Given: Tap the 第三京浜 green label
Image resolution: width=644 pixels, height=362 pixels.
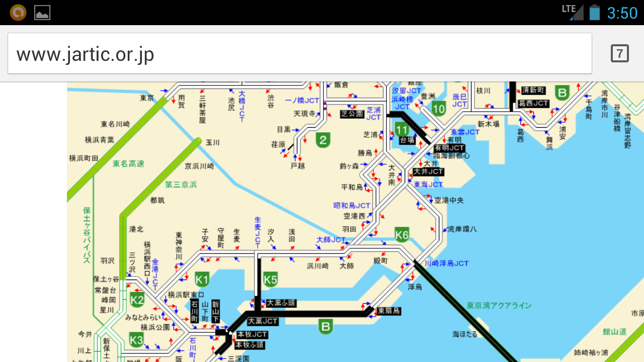Looking at the screenshot, I should pyautogui.click(x=181, y=185).
